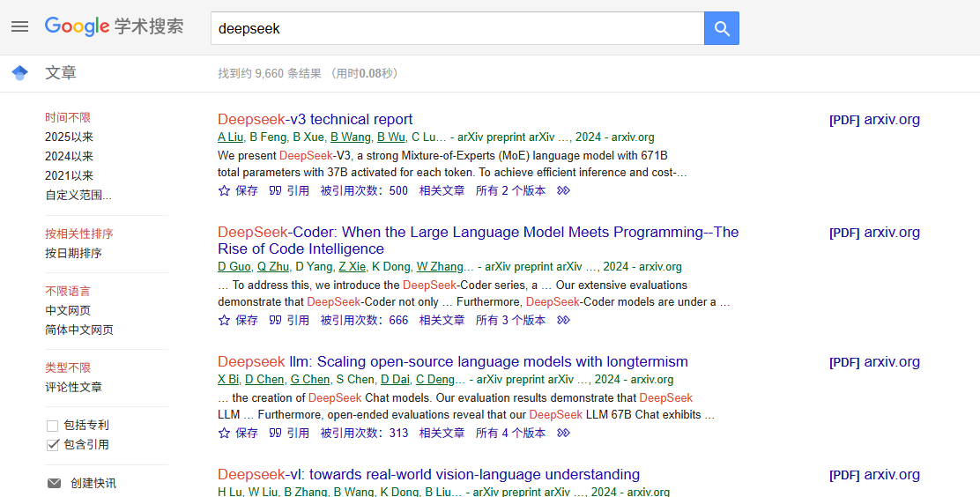Image resolution: width=980 pixels, height=497 pixels.
Task: Click the graduation cap 文章 icon
Action: click(x=20, y=72)
